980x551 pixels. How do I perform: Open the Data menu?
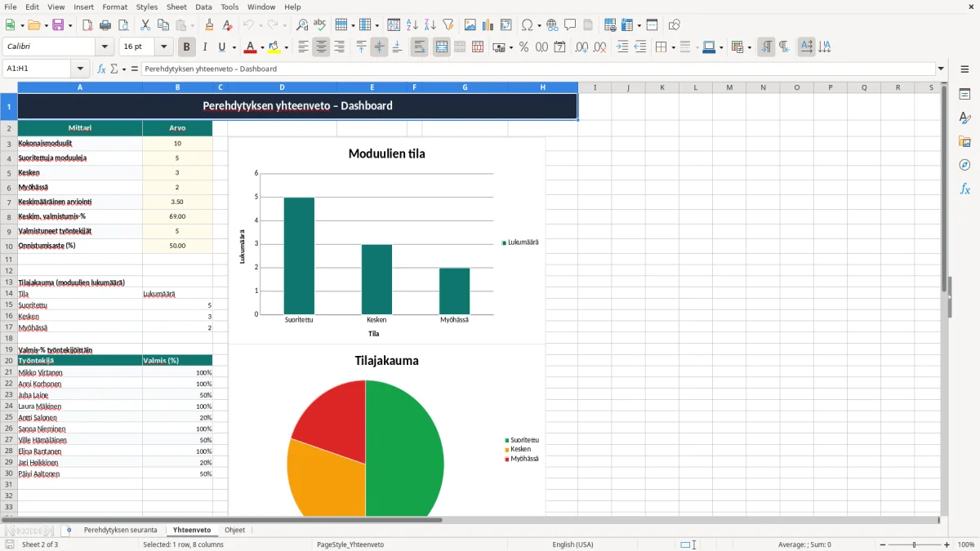(x=203, y=7)
